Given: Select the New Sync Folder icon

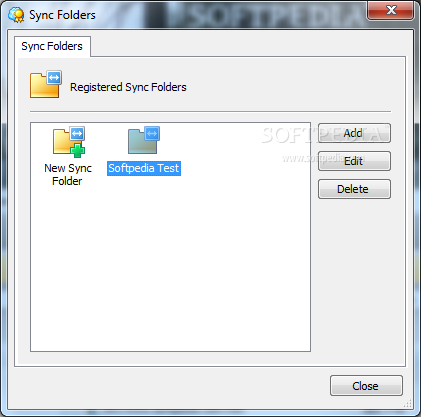Looking at the screenshot, I should [x=69, y=142].
